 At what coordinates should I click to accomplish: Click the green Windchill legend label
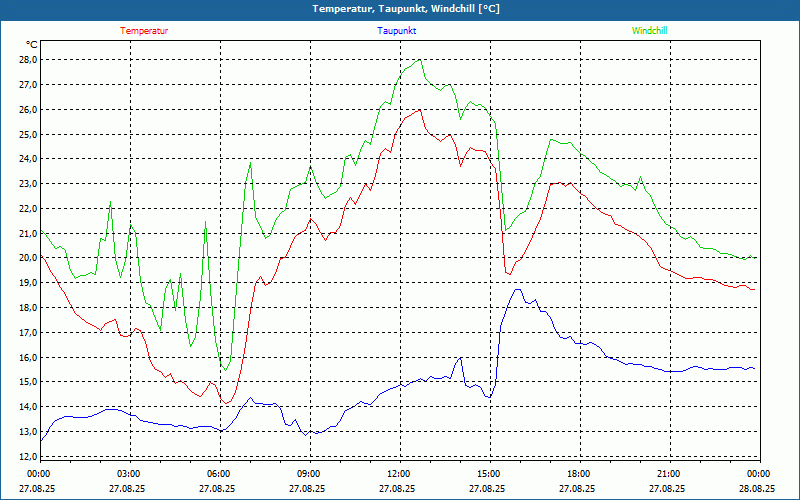(649, 31)
